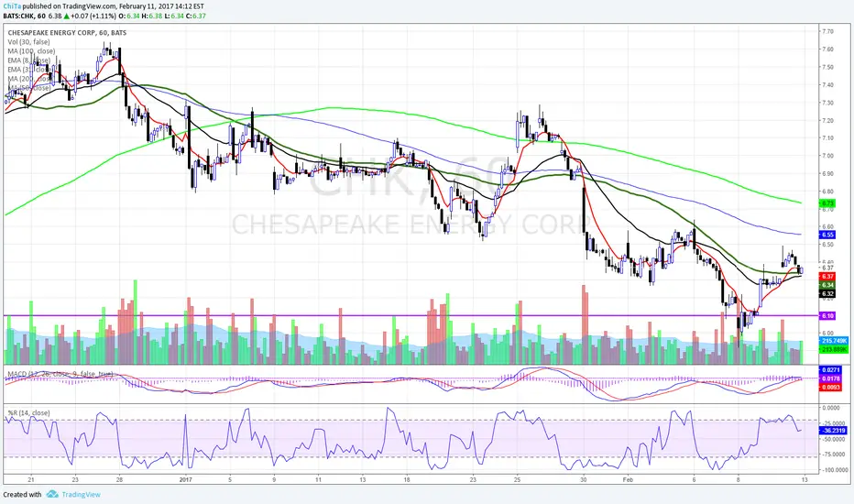
Task: Click the 2017 label on the time axis
Action: click(x=186, y=480)
